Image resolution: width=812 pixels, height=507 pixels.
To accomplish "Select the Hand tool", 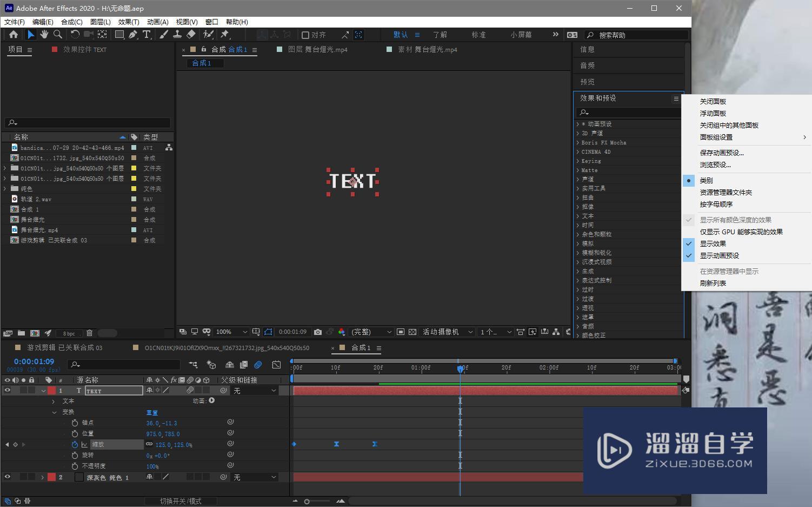I will coord(44,35).
